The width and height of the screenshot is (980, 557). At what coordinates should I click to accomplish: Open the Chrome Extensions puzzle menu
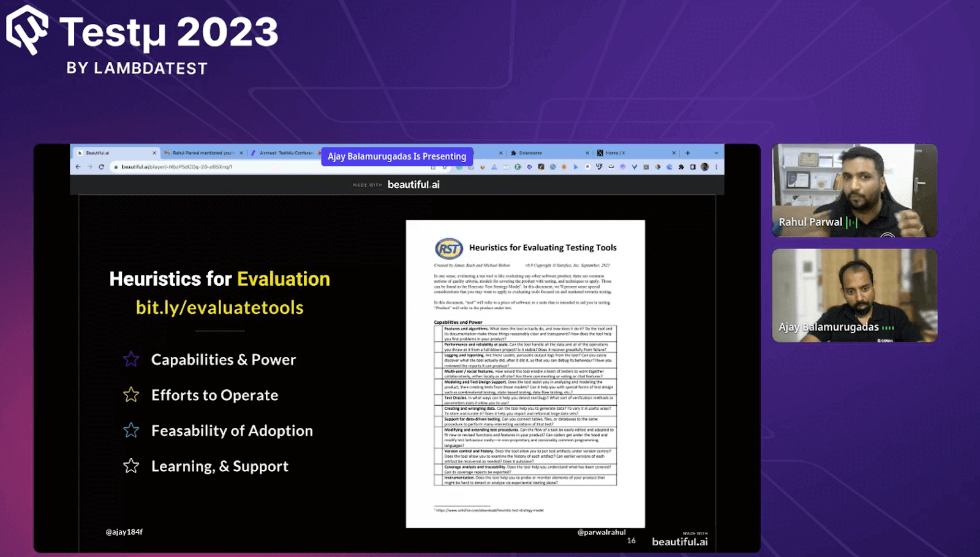tap(681, 166)
